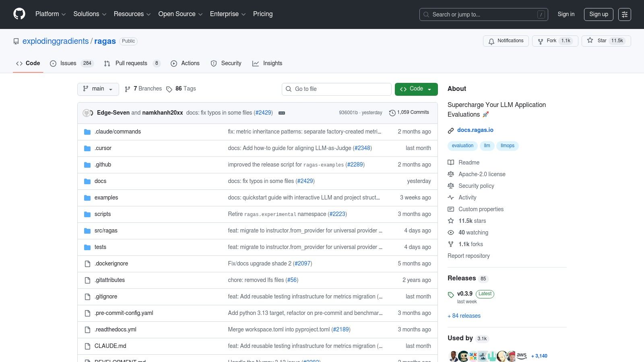This screenshot has width=644, height=362.
Task: Open the docs.ragas.io website link
Action: (475, 130)
